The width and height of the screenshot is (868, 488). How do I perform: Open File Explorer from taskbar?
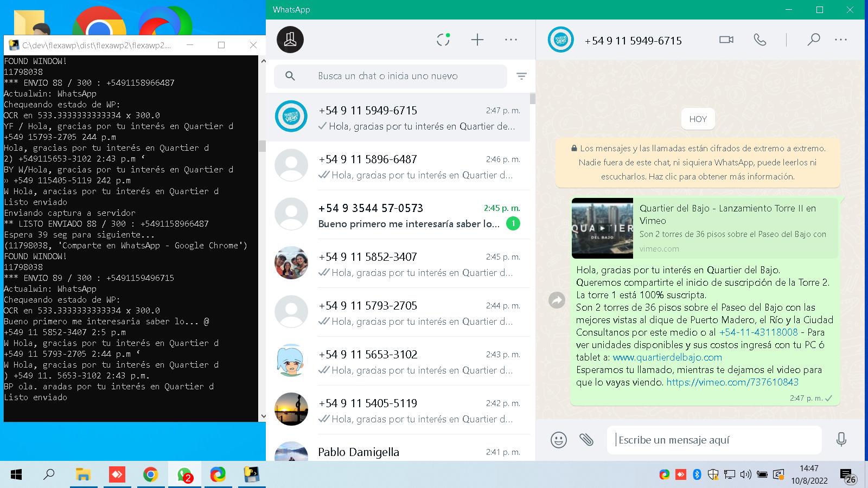(x=83, y=475)
